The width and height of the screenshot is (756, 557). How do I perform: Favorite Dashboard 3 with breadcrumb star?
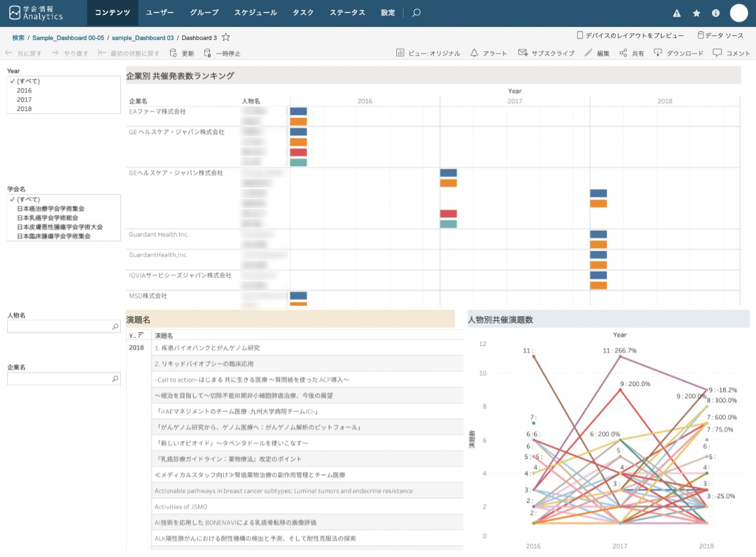point(226,37)
